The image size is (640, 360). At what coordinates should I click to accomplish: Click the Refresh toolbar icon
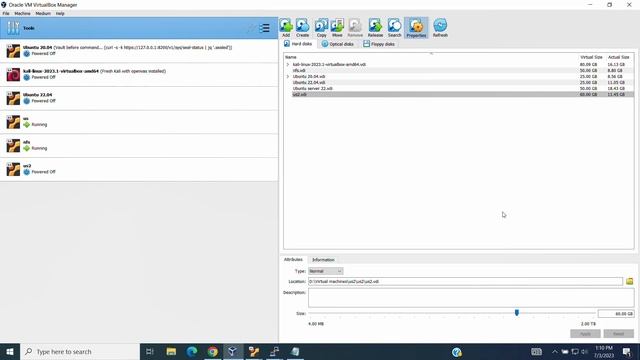[x=440, y=28]
